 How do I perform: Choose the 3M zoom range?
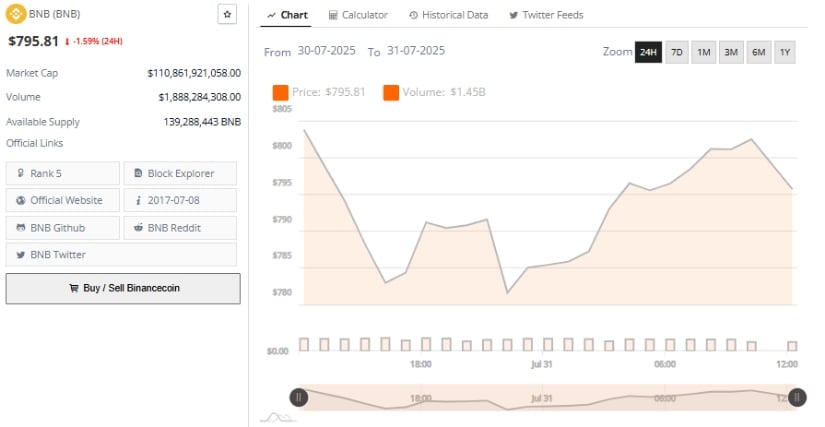point(731,52)
